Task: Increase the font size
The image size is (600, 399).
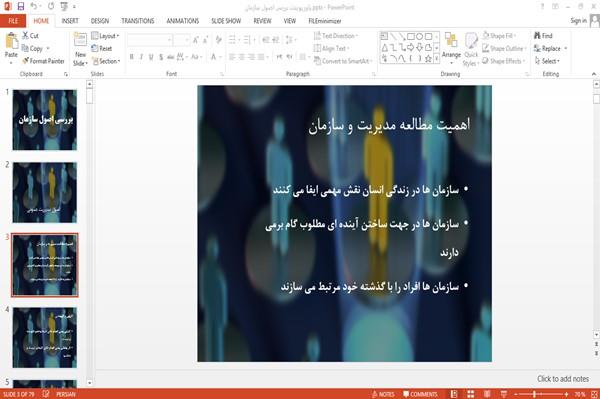Action: click(x=196, y=40)
